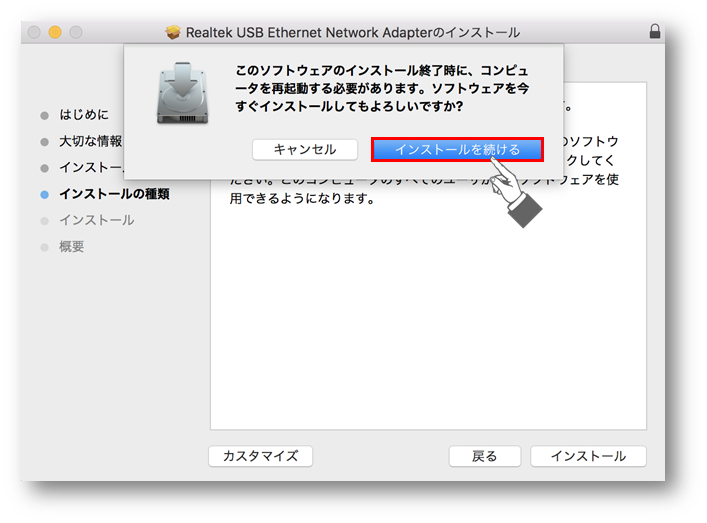Click the package icon in the title bar

173,32
